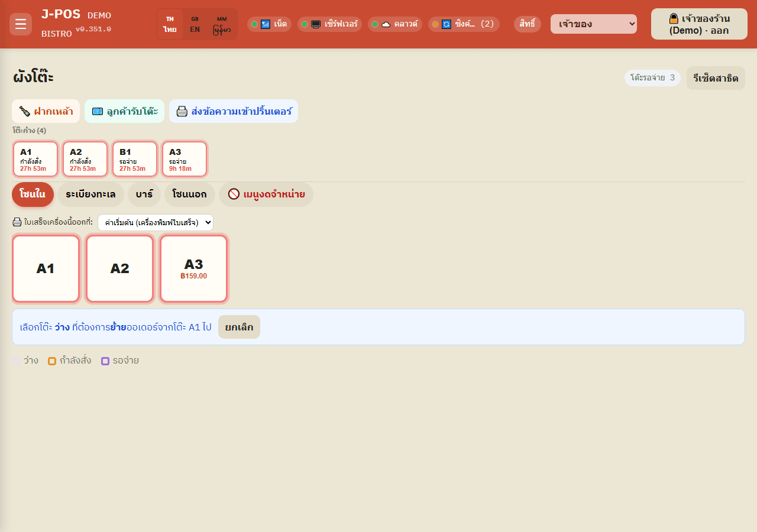
Task: Switch to โซนนอก zone tab
Action: [x=190, y=194]
